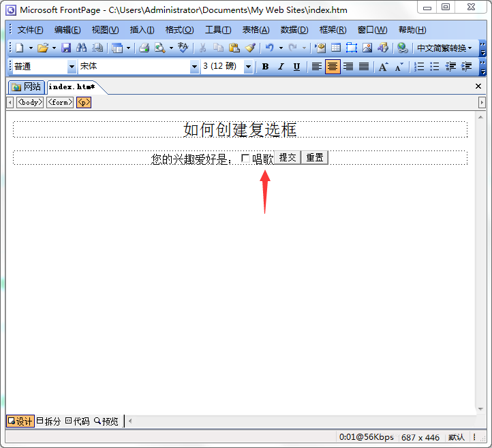The height and width of the screenshot is (448, 492).
Task: Expand the Undo history dropdown arrow
Action: click(281, 48)
